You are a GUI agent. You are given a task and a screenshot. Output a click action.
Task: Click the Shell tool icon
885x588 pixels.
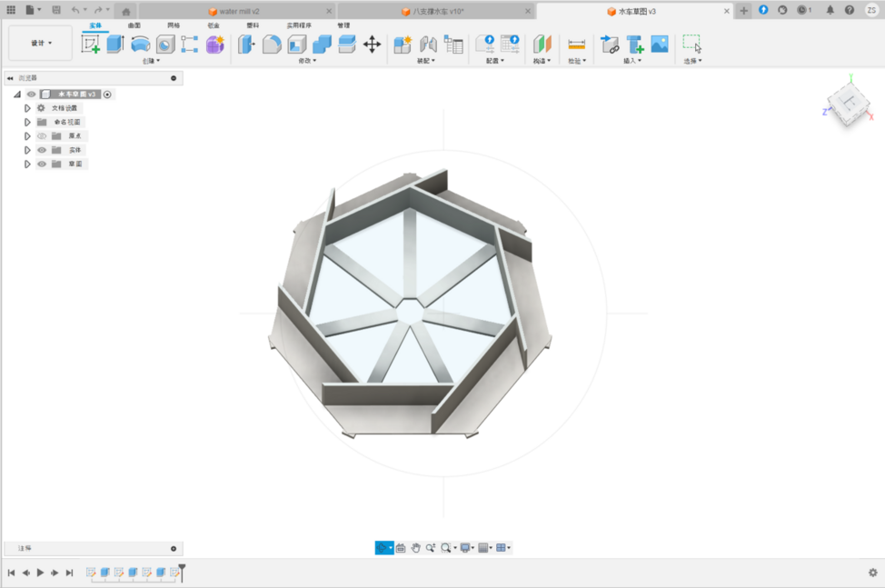point(297,45)
